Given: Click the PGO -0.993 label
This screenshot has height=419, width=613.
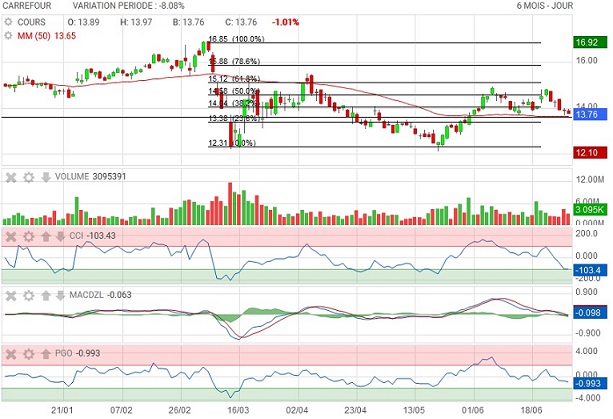Looking at the screenshot, I should coord(77,353).
